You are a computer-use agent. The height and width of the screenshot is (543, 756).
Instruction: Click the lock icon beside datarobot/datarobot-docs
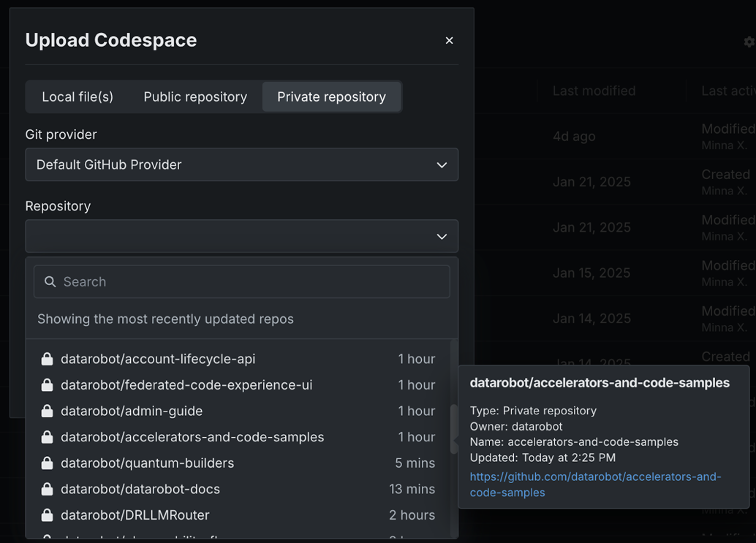47,489
